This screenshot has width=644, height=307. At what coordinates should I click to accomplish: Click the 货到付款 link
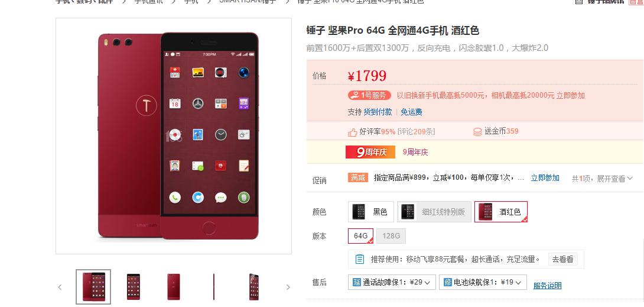click(x=378, y=112)
